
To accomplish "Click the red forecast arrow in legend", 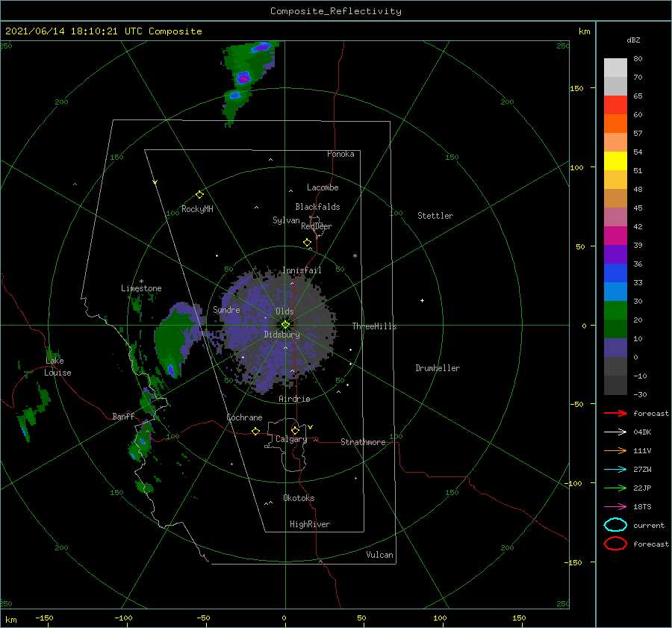I will click(x=615, y=413).
